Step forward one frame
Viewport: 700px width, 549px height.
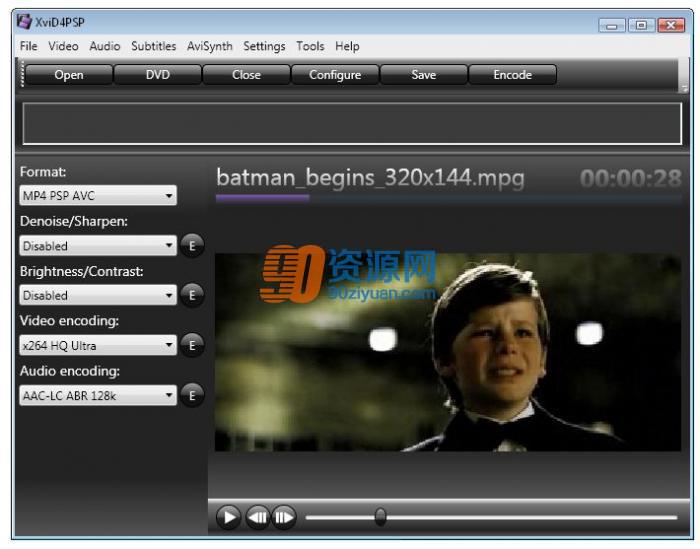point(284,517)
